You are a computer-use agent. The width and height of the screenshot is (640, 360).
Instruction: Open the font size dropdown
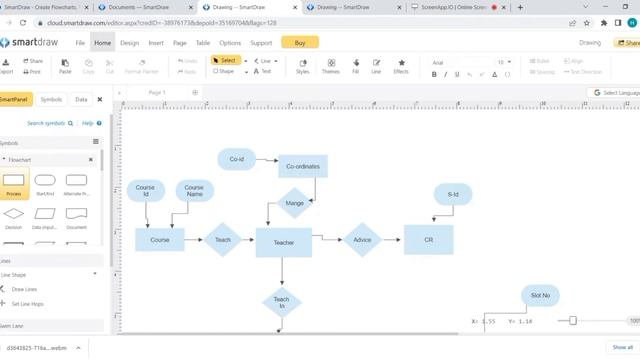click(509, 62)
